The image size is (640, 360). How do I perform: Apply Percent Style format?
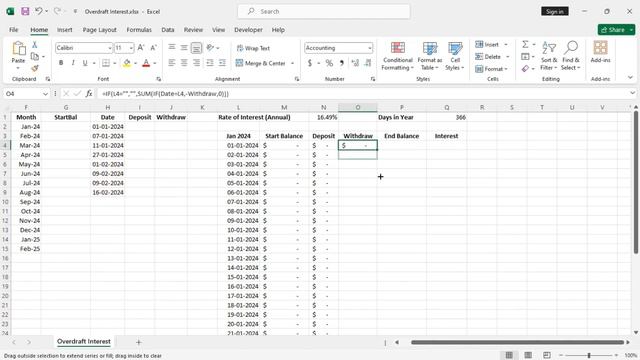tap(329, 63)
